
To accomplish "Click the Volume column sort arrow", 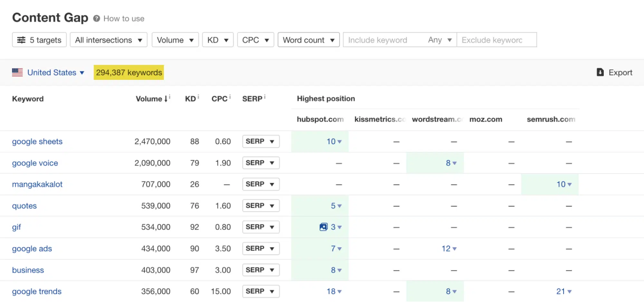I will pos(166,99).
